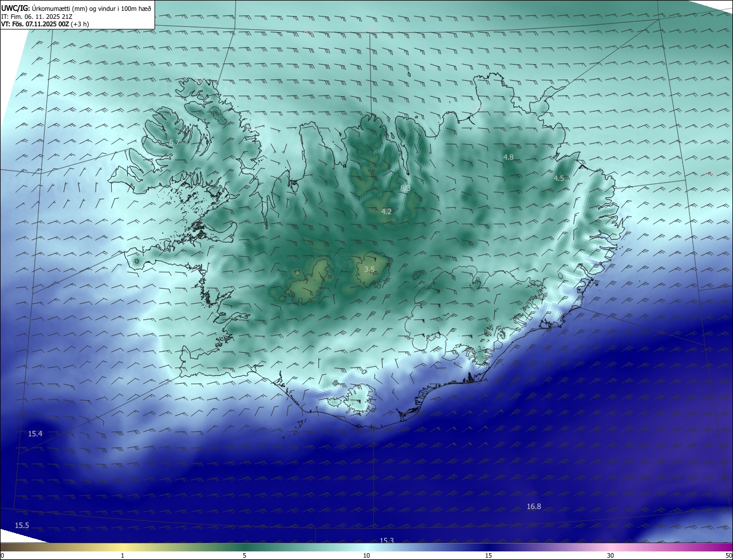Click the 15.4 value over the southwest ocean
733x560 pixels.
click(x=35, y=434)
